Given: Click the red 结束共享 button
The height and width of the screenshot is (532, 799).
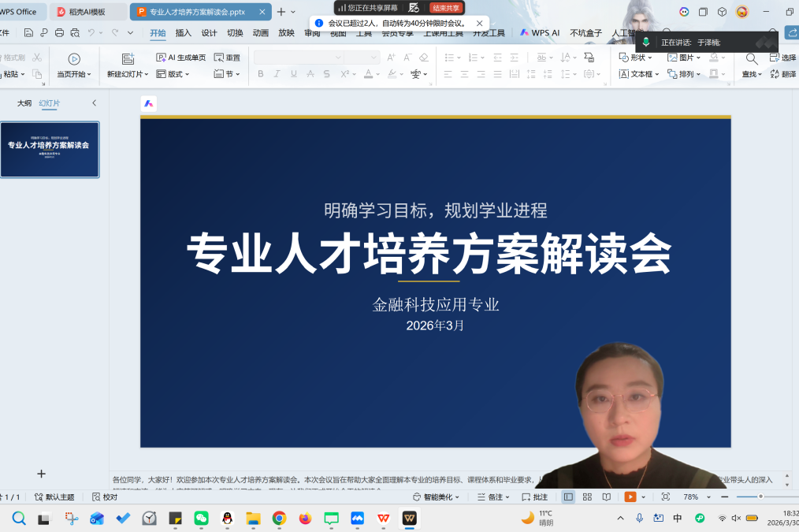Looking at the screenshot, I should (446, 8).
